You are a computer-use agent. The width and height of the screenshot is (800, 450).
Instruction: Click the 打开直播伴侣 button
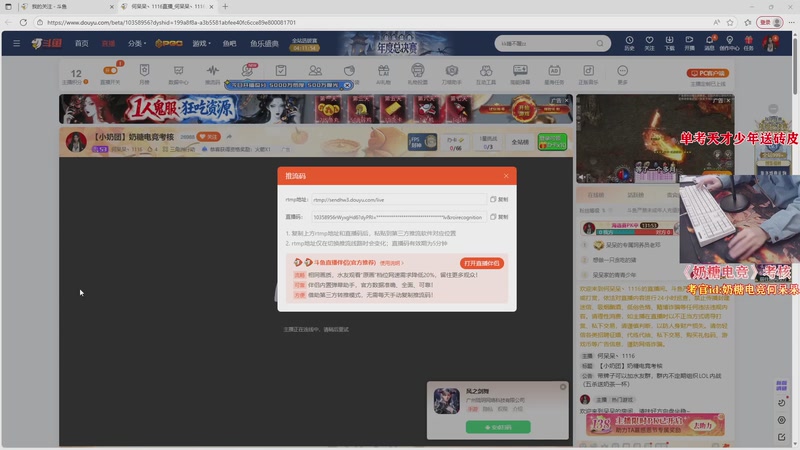[x=482, y=263]
